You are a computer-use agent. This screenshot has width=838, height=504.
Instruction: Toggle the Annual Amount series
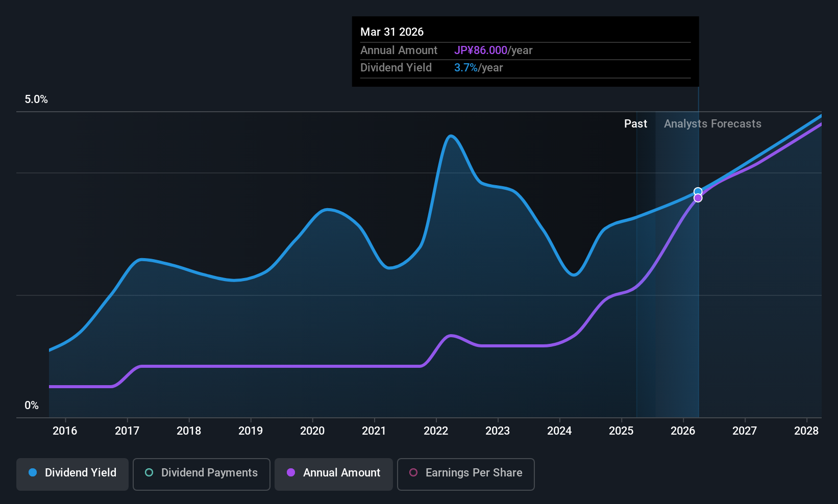tap(334, 474)
